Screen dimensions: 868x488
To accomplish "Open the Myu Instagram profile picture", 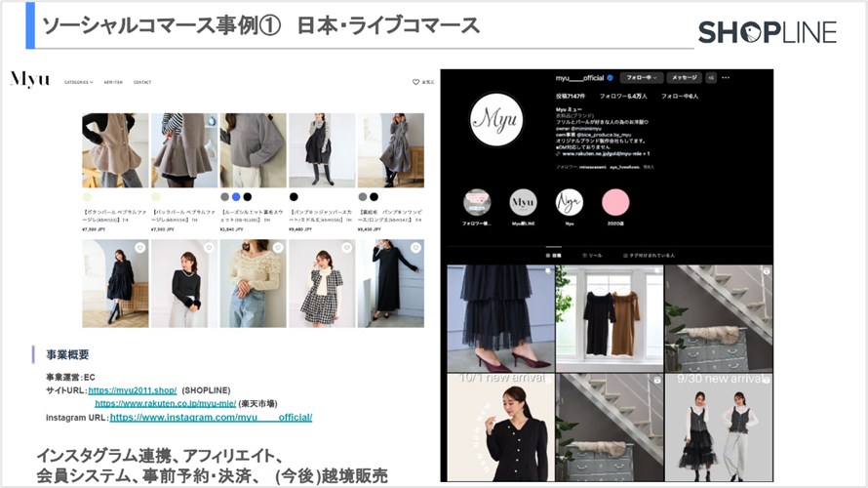I will (x=496, y=119).
